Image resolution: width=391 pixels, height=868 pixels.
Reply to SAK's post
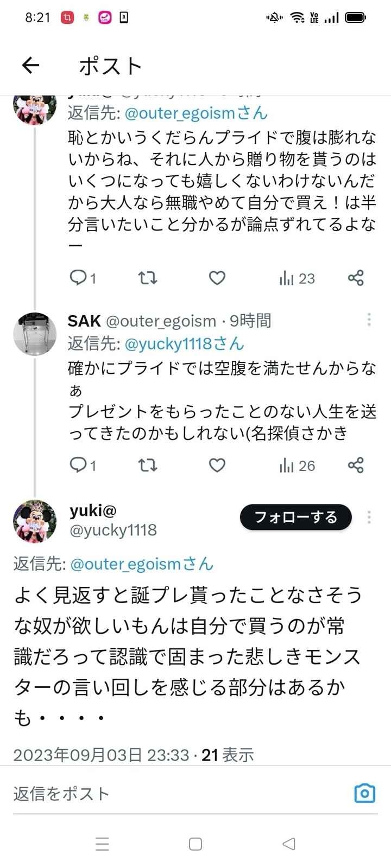click(x=79, y=465)
